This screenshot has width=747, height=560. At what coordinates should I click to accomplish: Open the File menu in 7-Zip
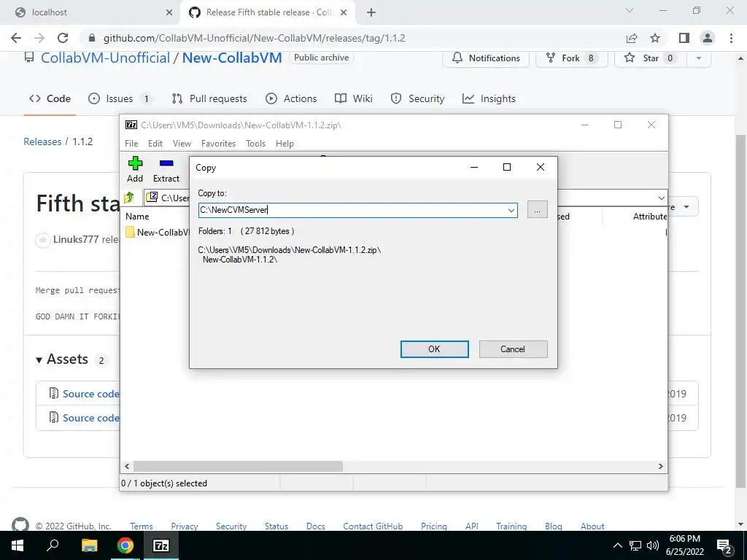[x=131, y=144]
